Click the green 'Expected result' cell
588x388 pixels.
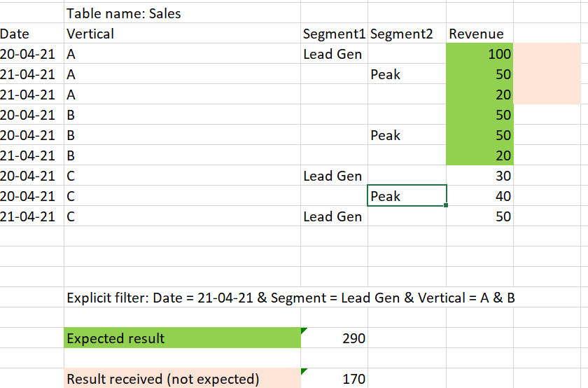point(182,338)
